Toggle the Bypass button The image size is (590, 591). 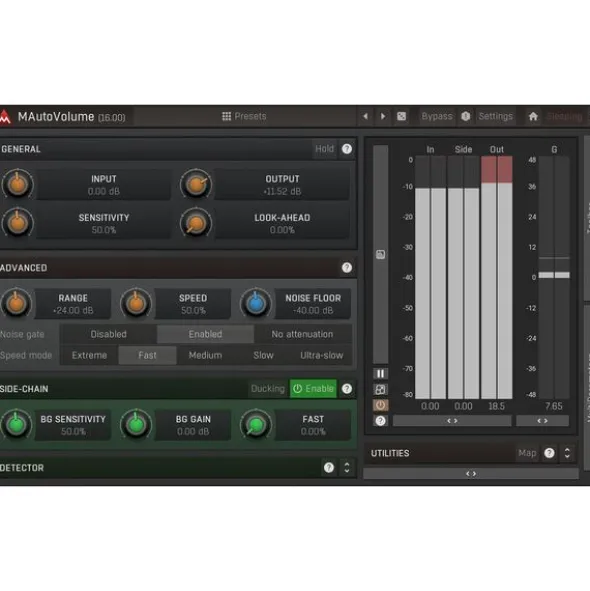coord(437,116)
